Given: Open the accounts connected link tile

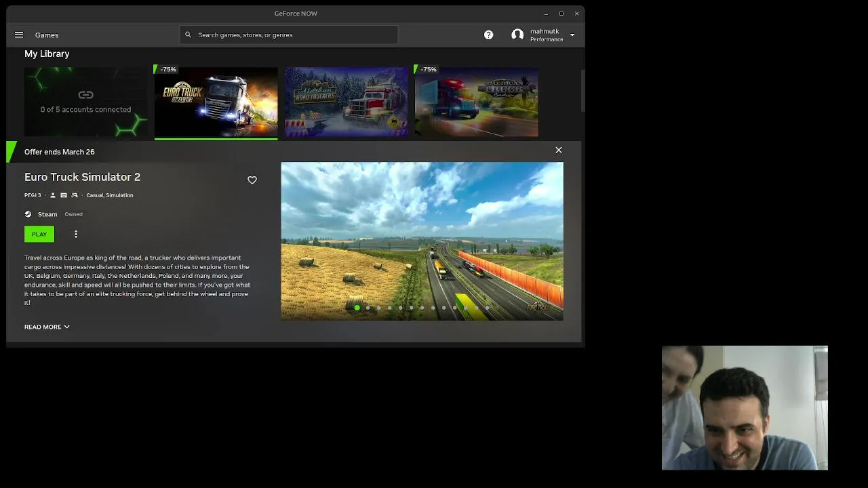Looking at the screenshot, I should click(85, 102).
